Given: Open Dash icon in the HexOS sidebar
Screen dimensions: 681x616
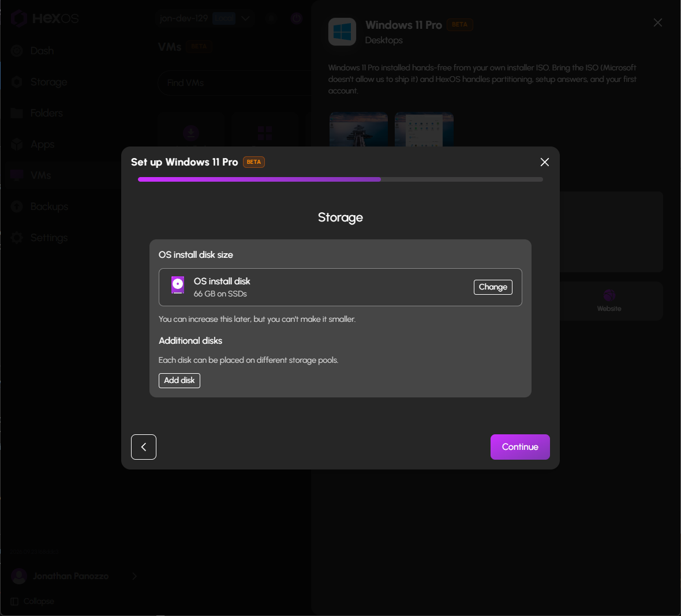Looking at the screenshot, I should (17, 51).
